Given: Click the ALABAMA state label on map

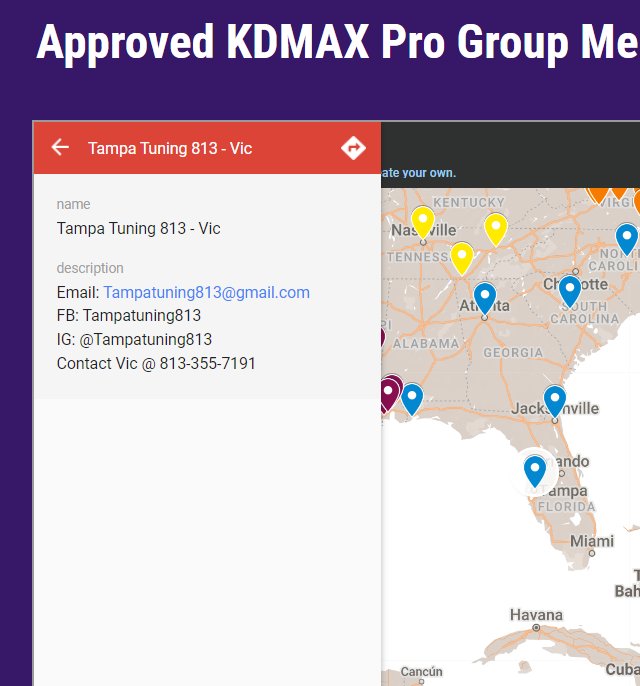Looking at the screenshot, I should point(426,344).
